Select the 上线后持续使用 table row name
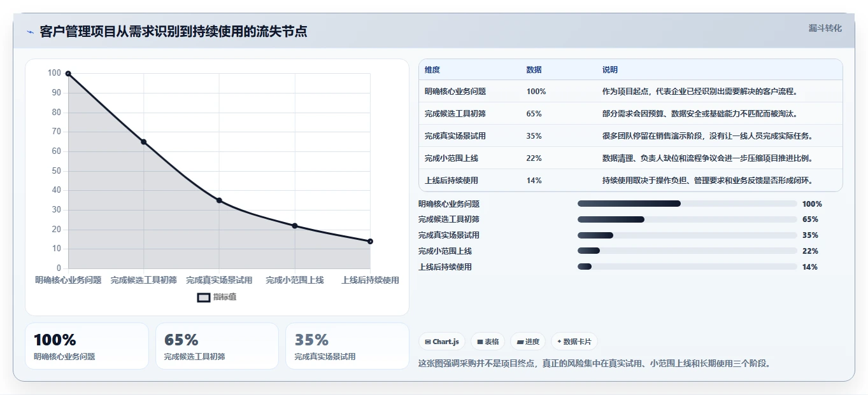 (x=452, y=181)
